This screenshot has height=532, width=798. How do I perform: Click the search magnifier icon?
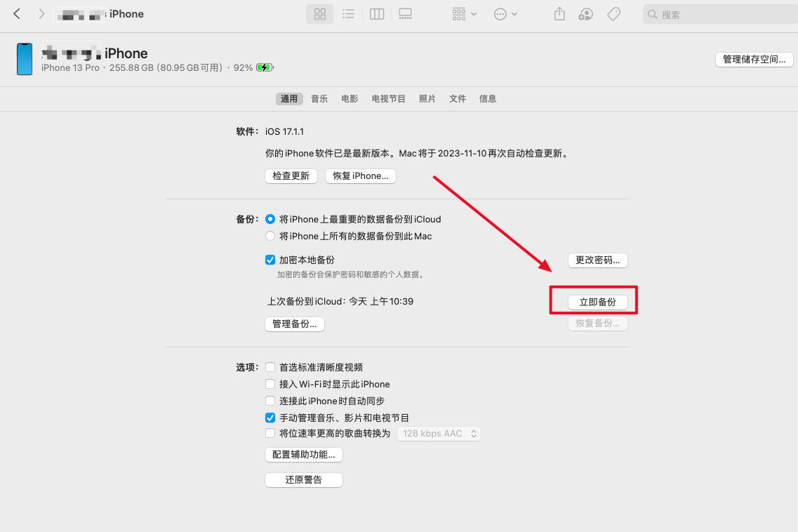(x=652, y=14)
